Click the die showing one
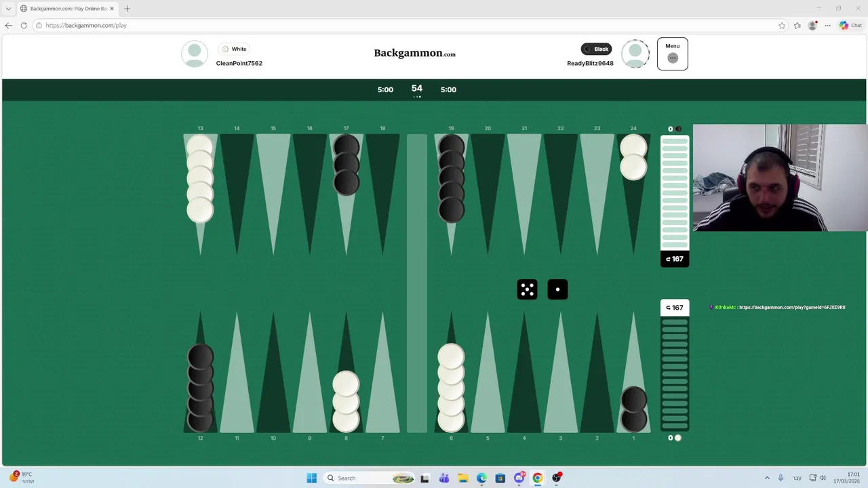The width and height of the screenshot is (868, 488). click(x=557, y=289)
